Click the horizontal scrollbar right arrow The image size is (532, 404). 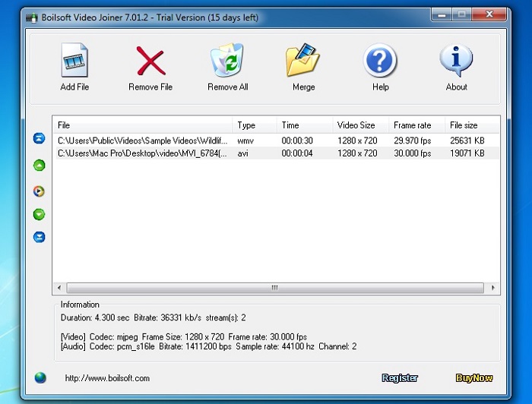pyautogui.click(x=494, y=289)
